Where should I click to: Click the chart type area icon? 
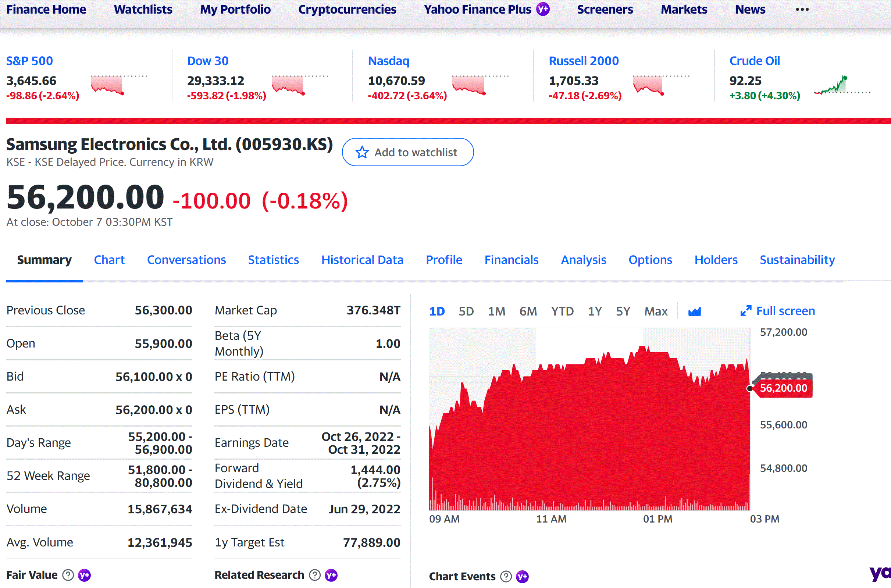(695, 311)
